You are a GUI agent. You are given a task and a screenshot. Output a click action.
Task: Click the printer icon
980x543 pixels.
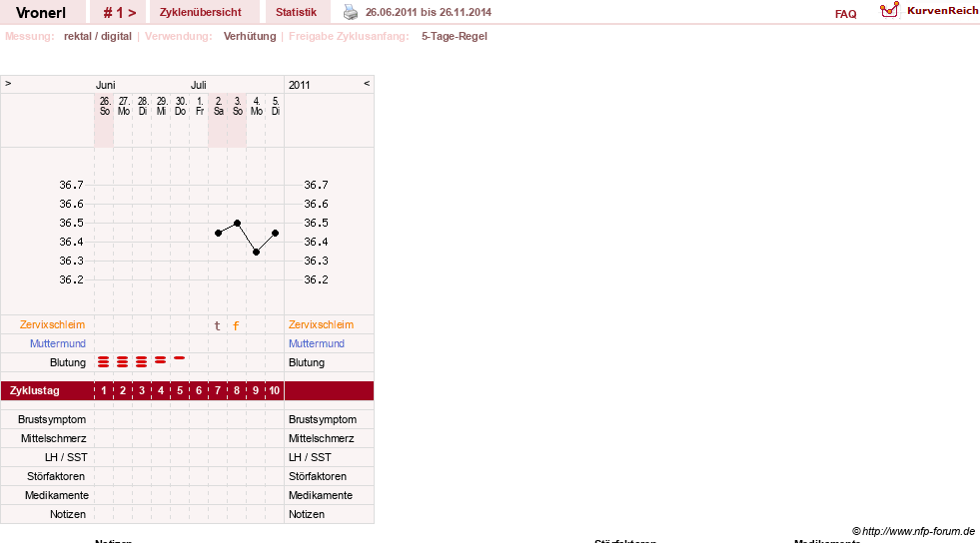(351, 12)
